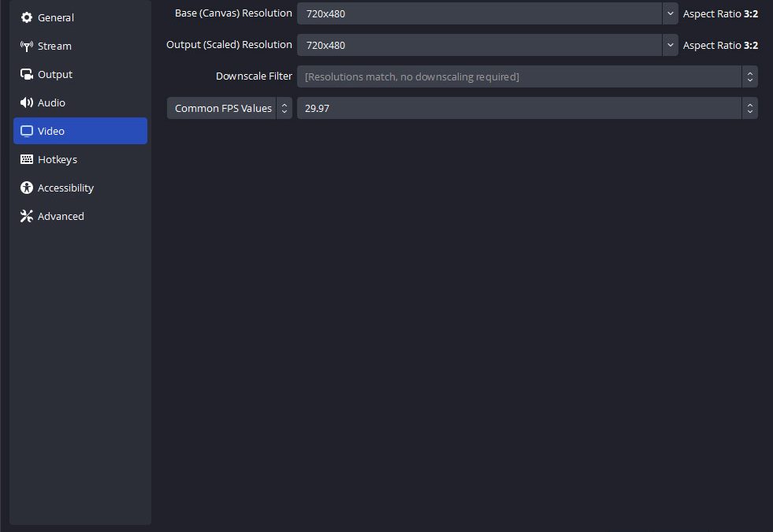The image size is (773, 532).
Task: Switch to the Hotkeys settings tab label
Action: coord(58,159)
